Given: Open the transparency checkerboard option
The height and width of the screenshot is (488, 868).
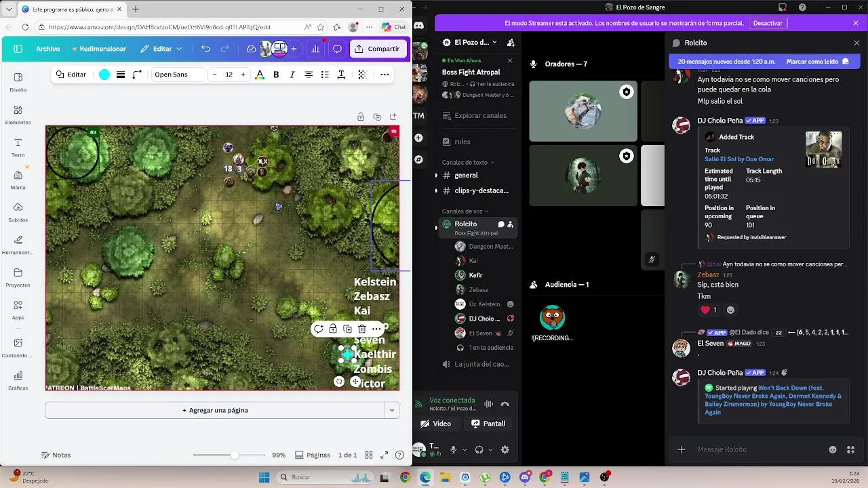Looking at the screenshot, I should point(363,75).
